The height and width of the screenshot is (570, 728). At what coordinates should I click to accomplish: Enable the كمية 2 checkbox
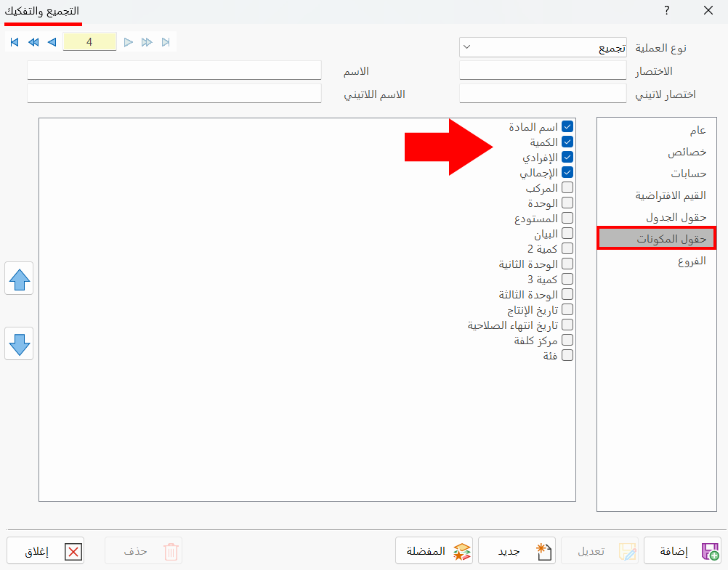567,248
